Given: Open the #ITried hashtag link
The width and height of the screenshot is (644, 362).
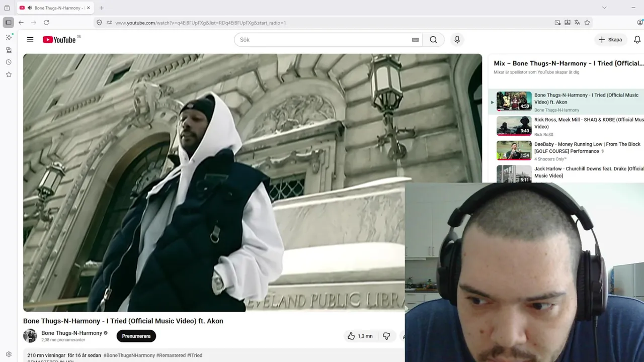Looking at the screenshot, I should pyautogui.click(x=195, y=355).
